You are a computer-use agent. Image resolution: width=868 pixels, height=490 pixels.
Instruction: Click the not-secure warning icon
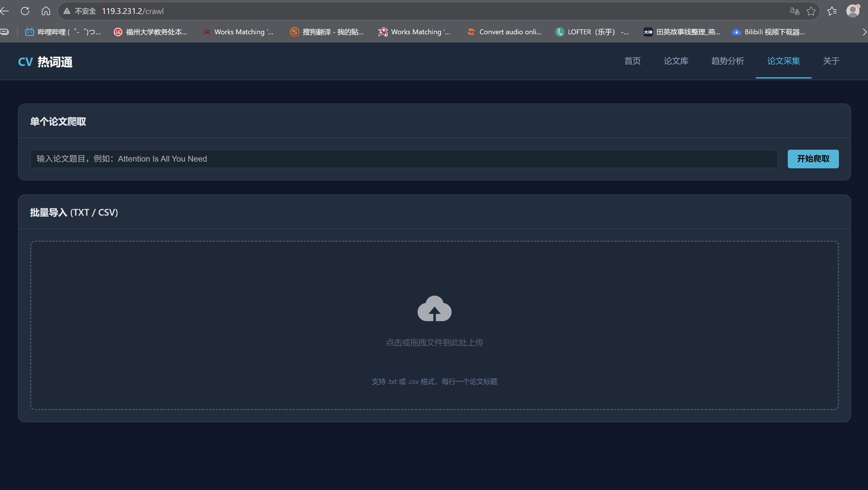(67, 11)
